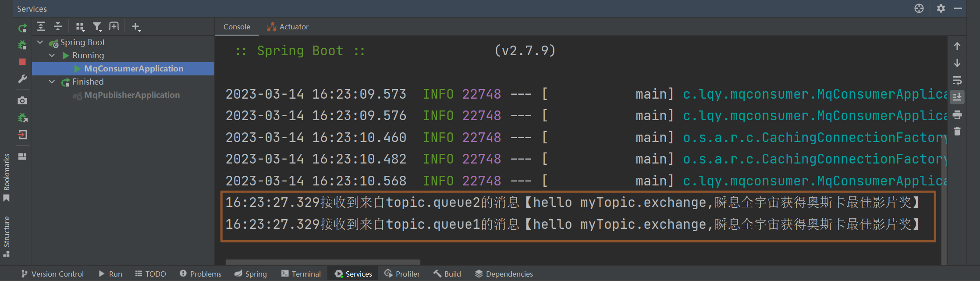This screenshot has width=980, height=281.
Task: Open the Bookmarks side panel
Action: click(x=7, y=178)
